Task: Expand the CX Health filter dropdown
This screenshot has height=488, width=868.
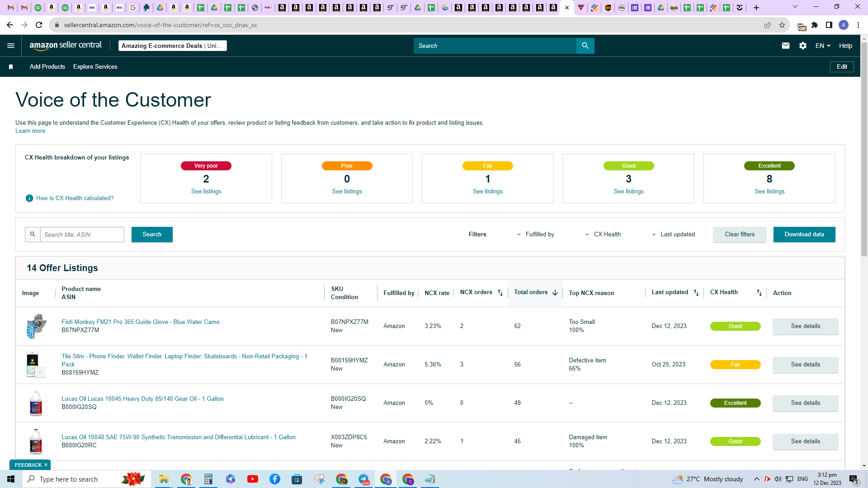Action: pos(603,235)
